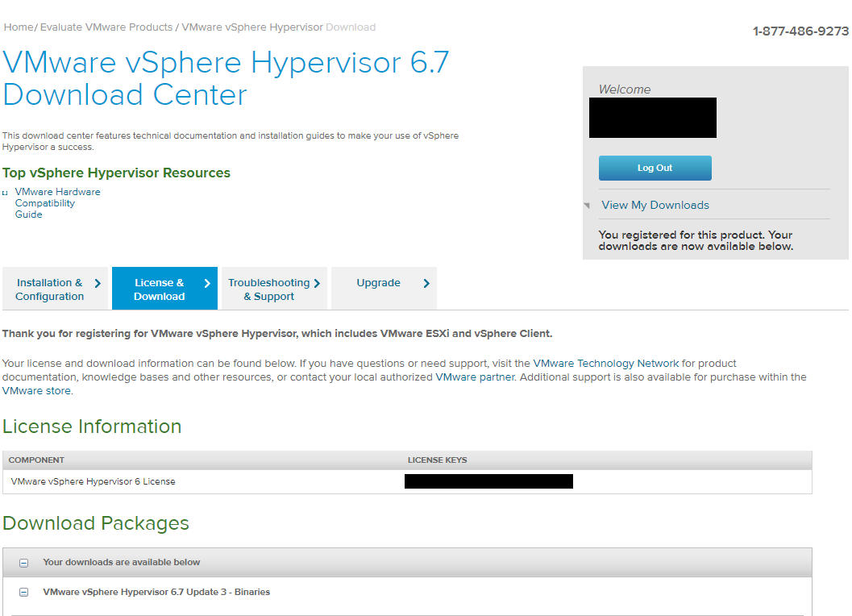Screen dimensions: 852x616
Task: Click the LICENSE KEYS column header
Action: tap(438, 460)
